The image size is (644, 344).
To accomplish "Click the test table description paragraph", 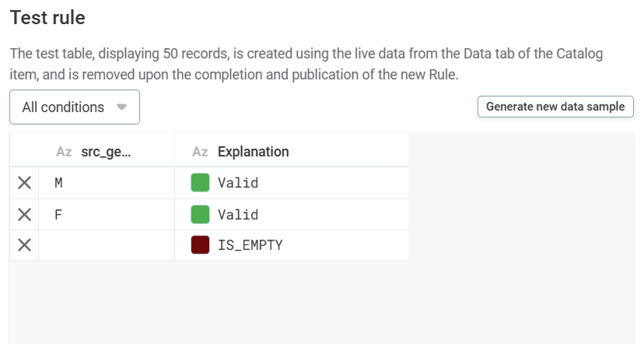I will 306,65.
